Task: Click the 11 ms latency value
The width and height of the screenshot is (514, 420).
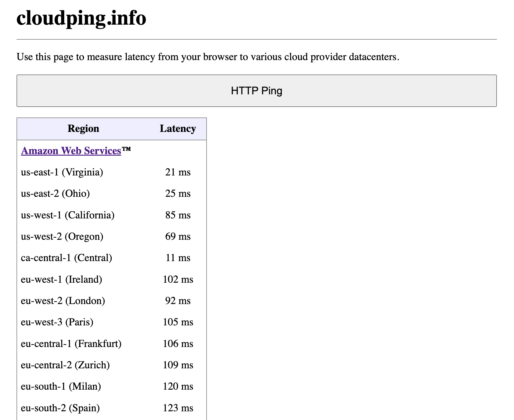Action: (178, 258)
